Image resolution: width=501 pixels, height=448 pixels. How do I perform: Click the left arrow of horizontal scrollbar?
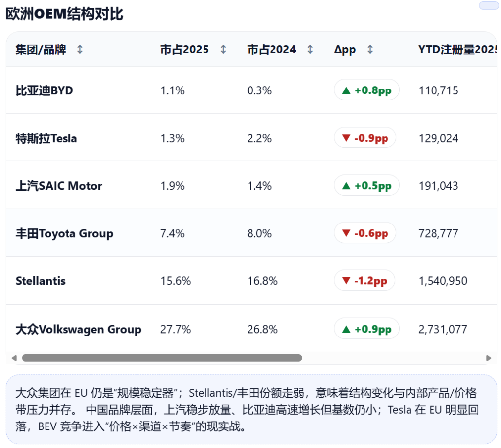(14, 358)
